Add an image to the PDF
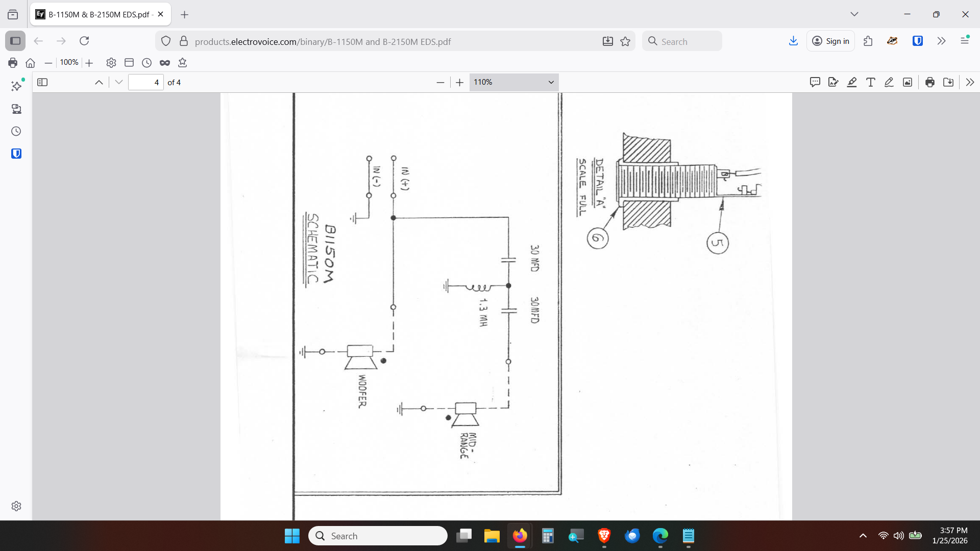 (x=908, y=82)
